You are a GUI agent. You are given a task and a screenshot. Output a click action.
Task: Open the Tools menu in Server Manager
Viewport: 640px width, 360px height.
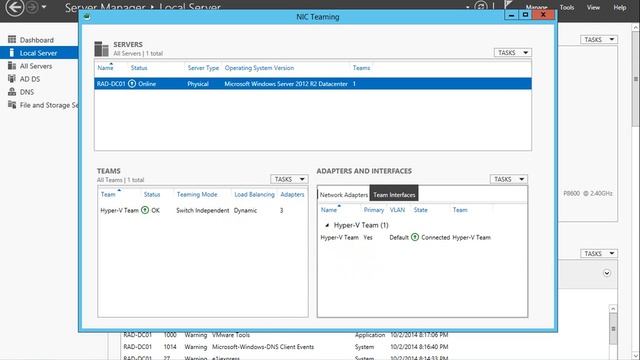point(567,7)
